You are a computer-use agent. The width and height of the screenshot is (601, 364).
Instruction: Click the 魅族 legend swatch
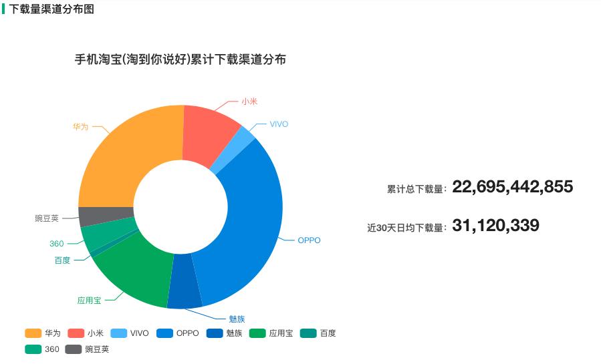215,333
